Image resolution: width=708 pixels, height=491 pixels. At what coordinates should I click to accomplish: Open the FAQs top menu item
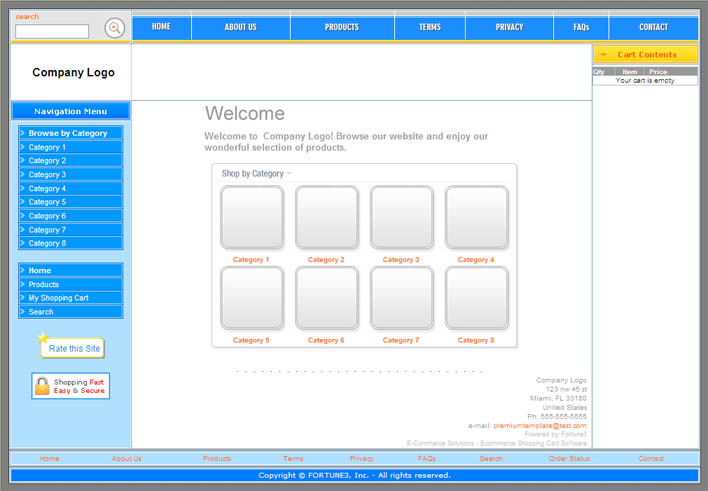click(x=581, y=27)
